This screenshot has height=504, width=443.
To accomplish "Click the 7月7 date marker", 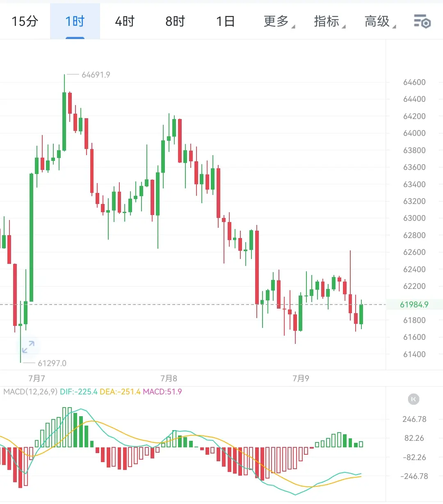I will pos(37,378).
